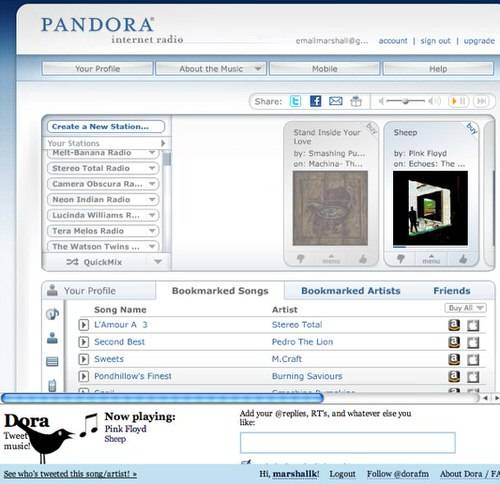Open the Help menu
Screen dimensions: 500x484
pyautogui.click(x=438, y=69)
